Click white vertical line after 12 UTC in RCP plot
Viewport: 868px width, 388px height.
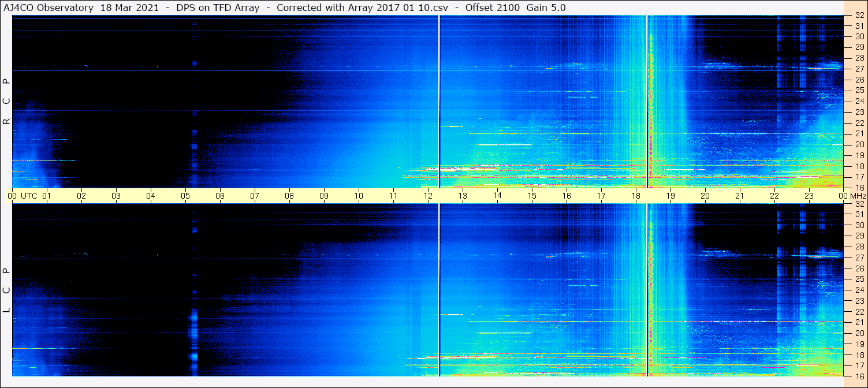[x=439, y=102]
